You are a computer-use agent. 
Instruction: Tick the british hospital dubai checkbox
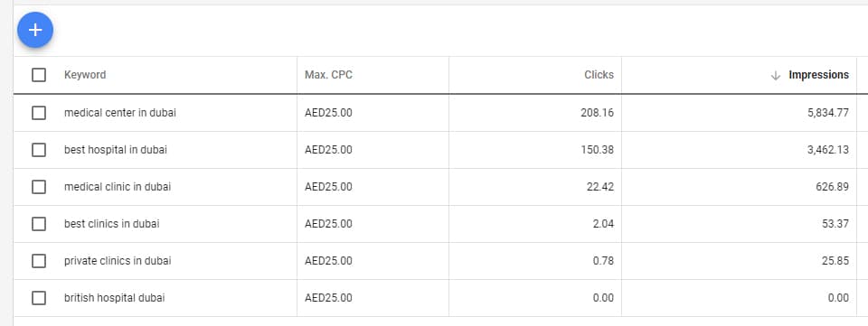[x=39, y=298]
